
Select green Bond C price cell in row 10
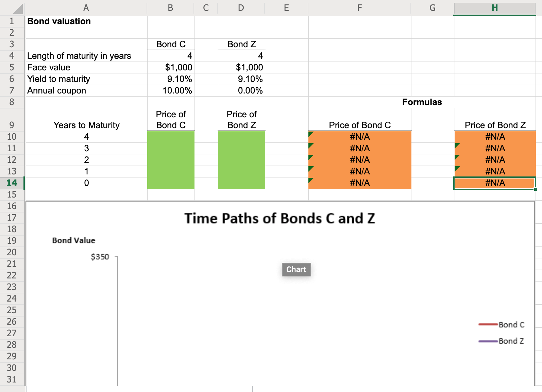coord(171,137)
